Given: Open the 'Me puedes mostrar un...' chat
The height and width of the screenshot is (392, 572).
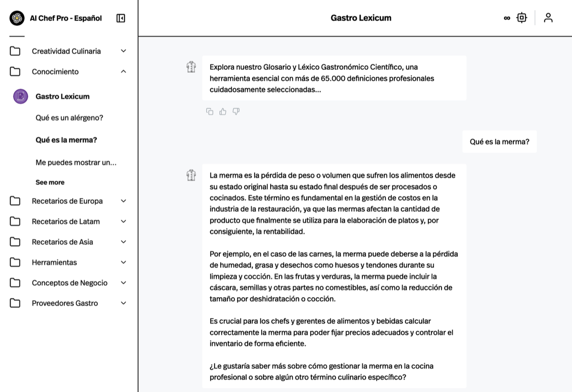Looking at the screenshot, I should pos(76,163).
